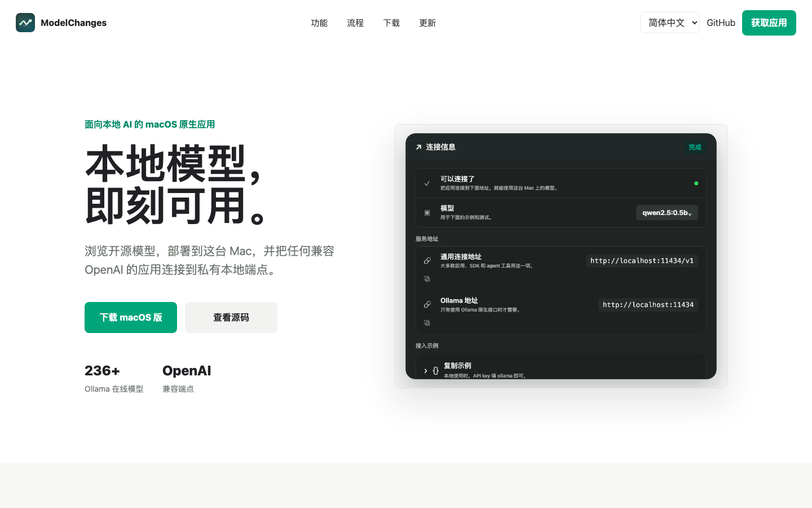
Task: Go to the 功能 nav item
Action: point(319,23)
